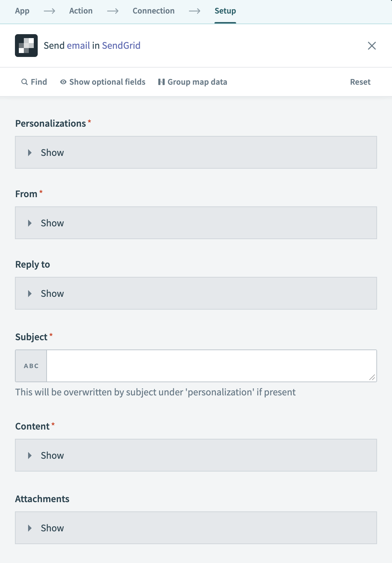Click the Group map data icon
392x563 pixels.
coord(161,81)
